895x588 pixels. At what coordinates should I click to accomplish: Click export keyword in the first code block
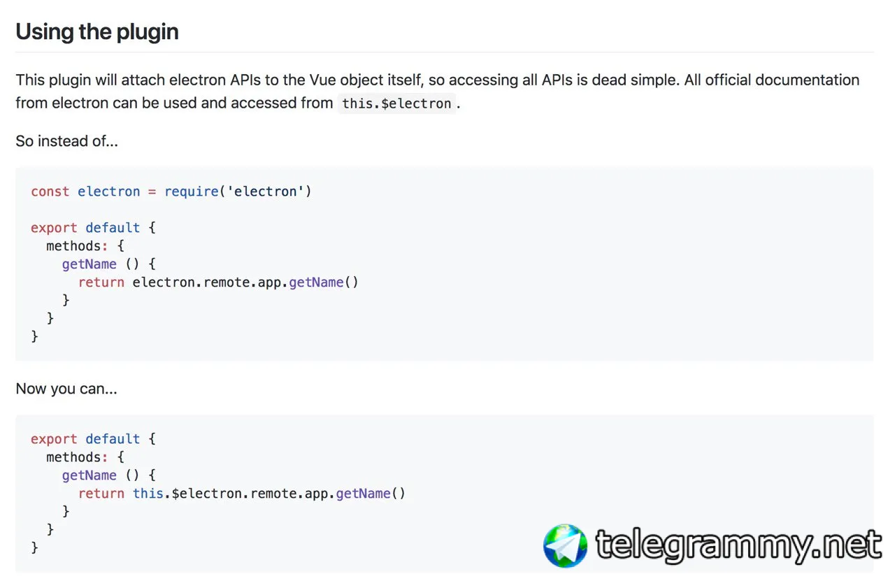[54, 228]
